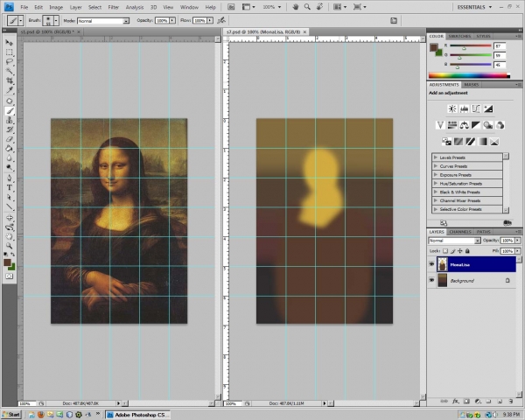Click the Windows Start button
This screenshot has width=525, height=420.
(x=11, y=415)
